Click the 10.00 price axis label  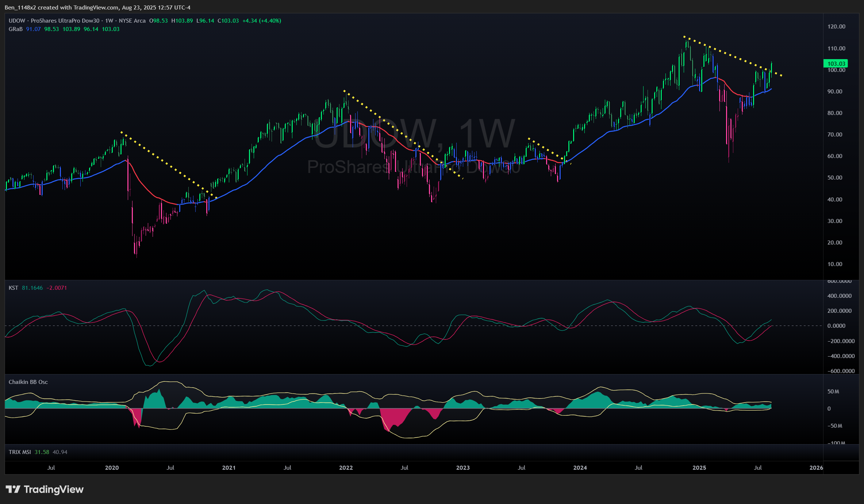click(x=835, y=264)
